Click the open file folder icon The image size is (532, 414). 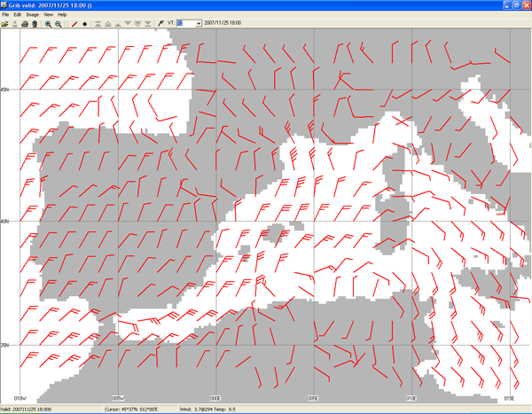(x=5, y=24)
